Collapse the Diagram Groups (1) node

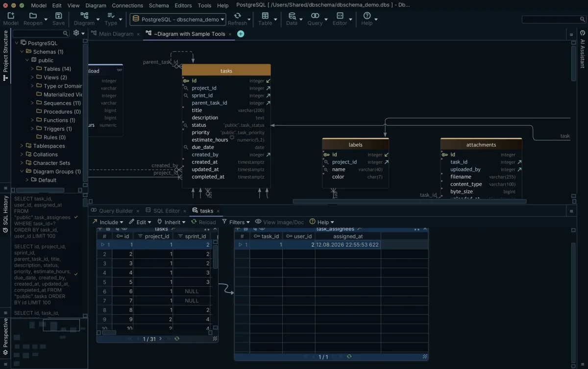coord(22,172)
